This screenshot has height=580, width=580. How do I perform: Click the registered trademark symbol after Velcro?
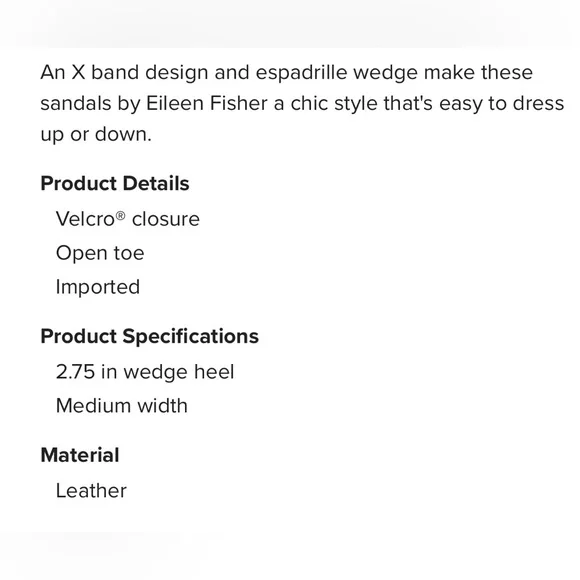[x=121, y=215]
